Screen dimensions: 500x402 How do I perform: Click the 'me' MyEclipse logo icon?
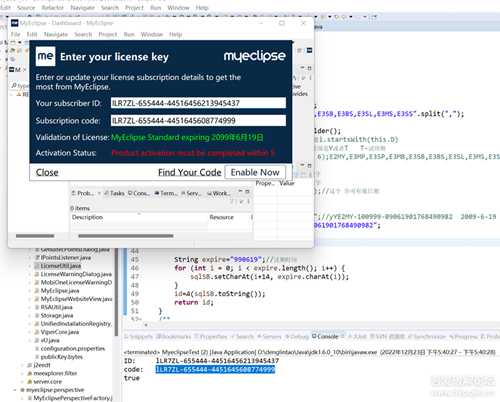click(x=45, y=56)
